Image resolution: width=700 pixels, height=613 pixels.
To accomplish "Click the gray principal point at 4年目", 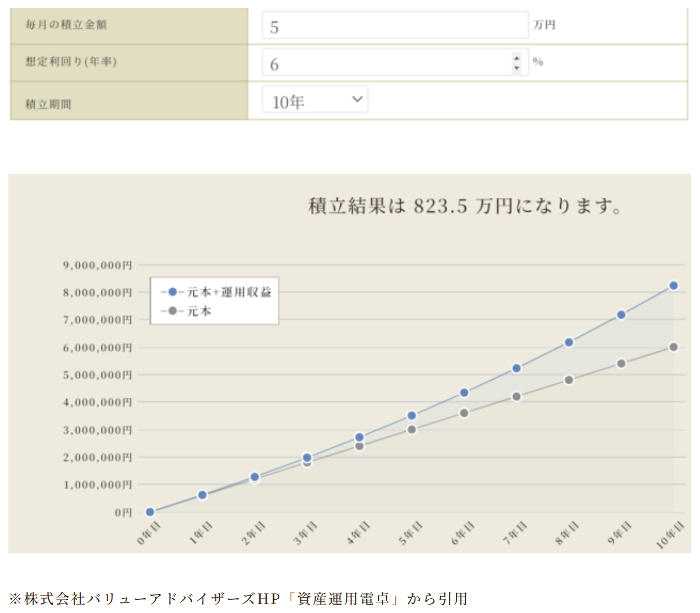I will (x=360, y=446).
